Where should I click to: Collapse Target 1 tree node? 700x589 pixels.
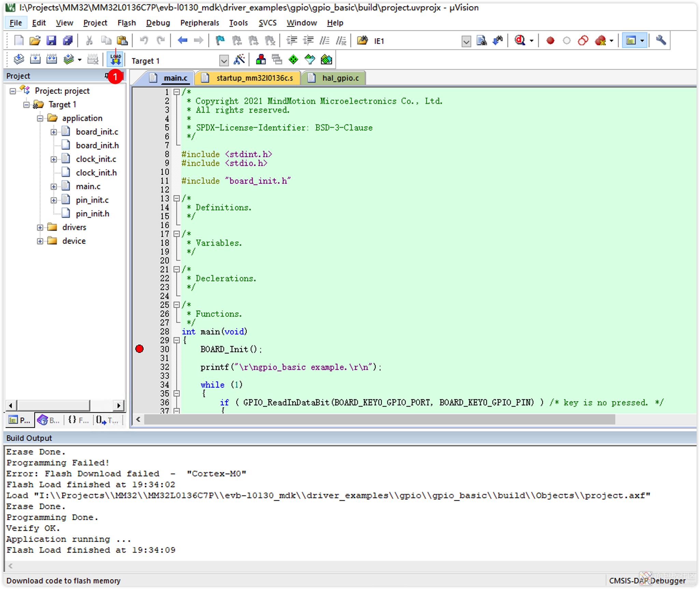point(26,104)
